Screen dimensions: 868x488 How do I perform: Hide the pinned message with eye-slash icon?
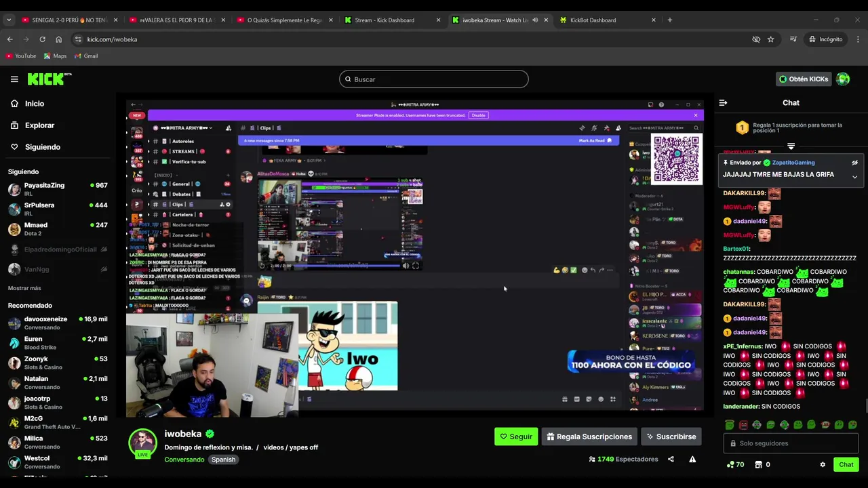[x=854, y=163]
